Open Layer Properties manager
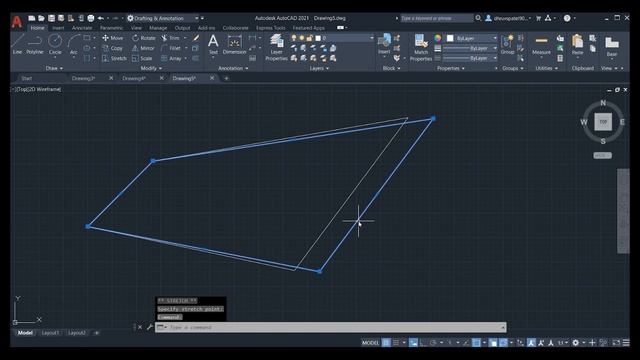The image size is (640, 360). (x=276, y=48)
